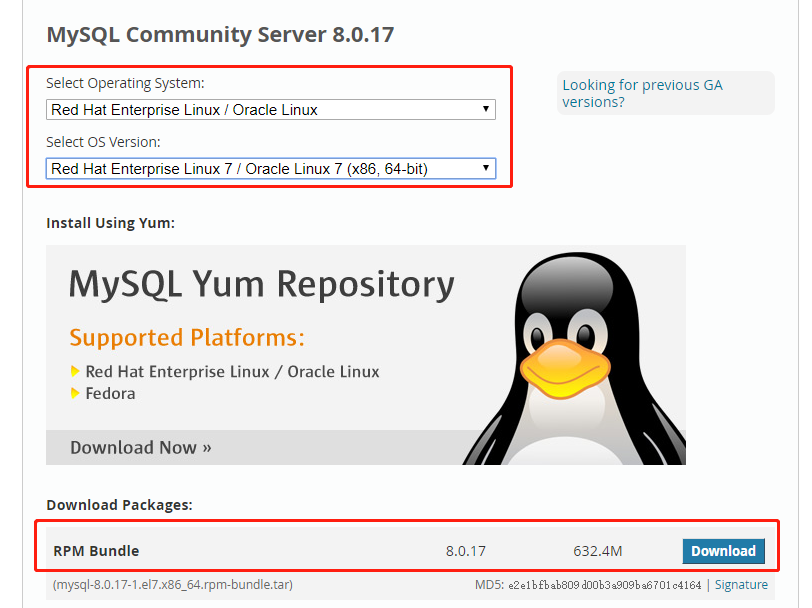Click the Tux penguin image in banner
Screen dimensions: 812x608
coord(575,358)
